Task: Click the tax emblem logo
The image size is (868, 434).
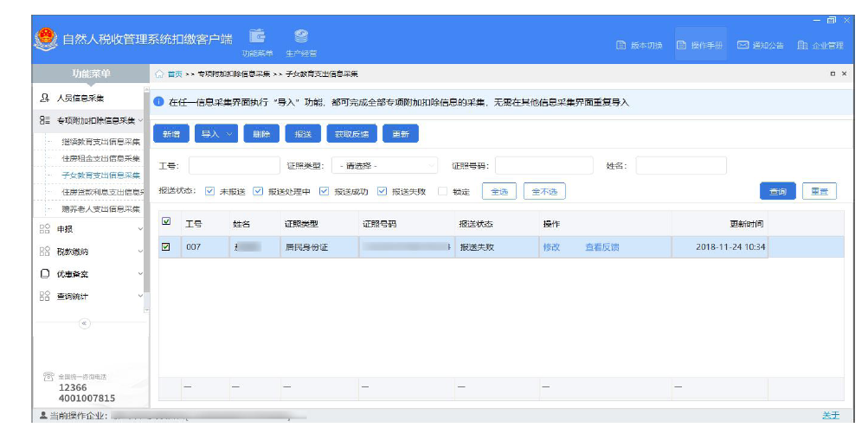Action: point(45,39)
